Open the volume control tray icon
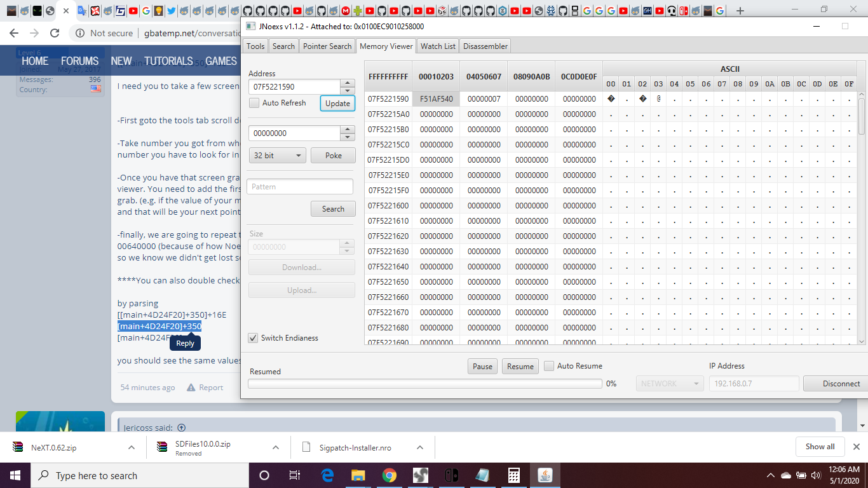The width and height of the screenshot is (868, 488). coord(816,475)
